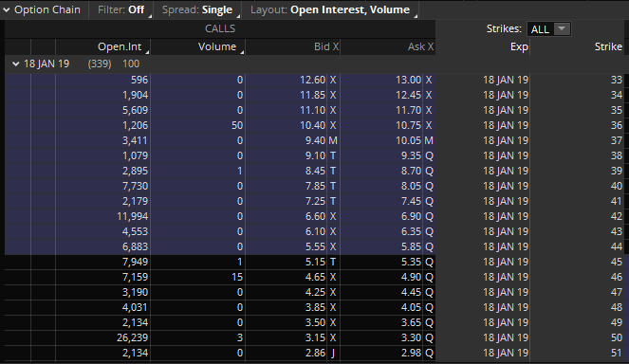Screen dimensions: 629x364
Task: Open the Spread: Single dropdown
Action: coord(197,9)
